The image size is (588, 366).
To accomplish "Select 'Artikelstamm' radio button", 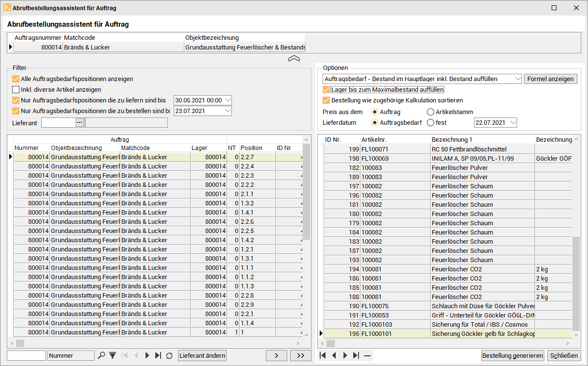I will point(430,112).
